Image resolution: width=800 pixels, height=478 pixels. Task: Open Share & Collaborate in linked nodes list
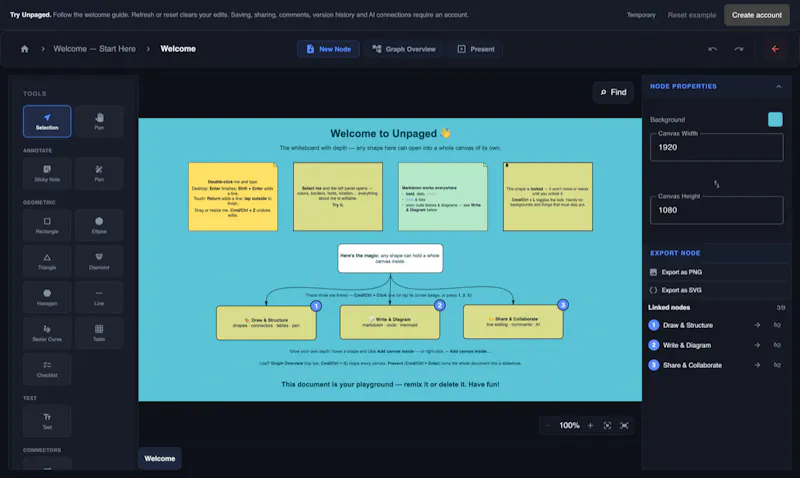[692, 365]
